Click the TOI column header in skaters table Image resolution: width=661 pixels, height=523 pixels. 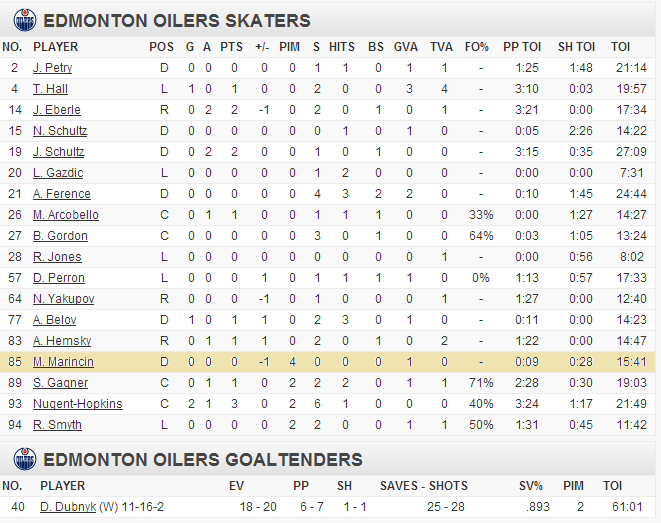(621, 47)
